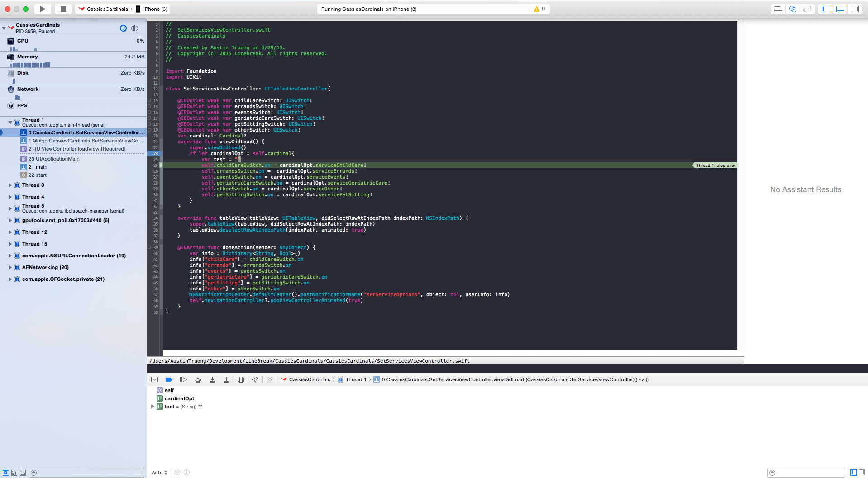The image size is (868, 478).
Task: Open Debug View Hierarchy
Action: click(x=241, y=379)
